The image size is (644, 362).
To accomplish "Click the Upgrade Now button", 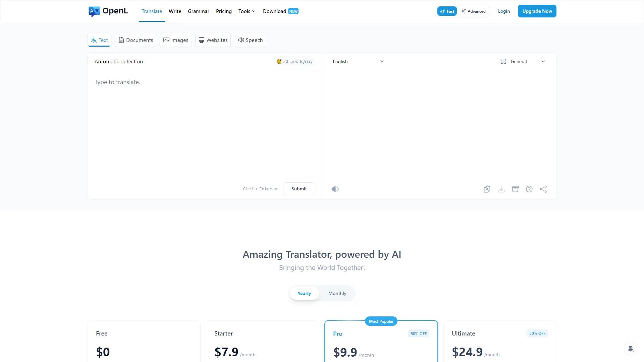I will coord(537,11).
